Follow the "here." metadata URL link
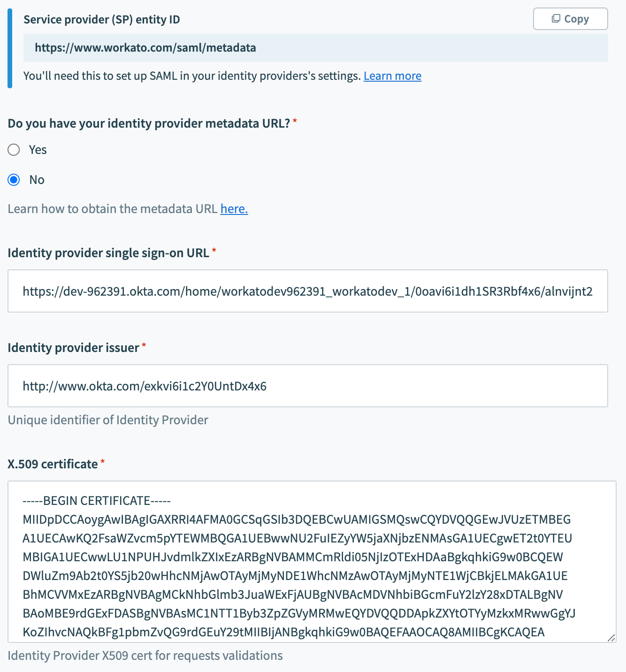The image size is (626, 672). click(x=234, y=209)
